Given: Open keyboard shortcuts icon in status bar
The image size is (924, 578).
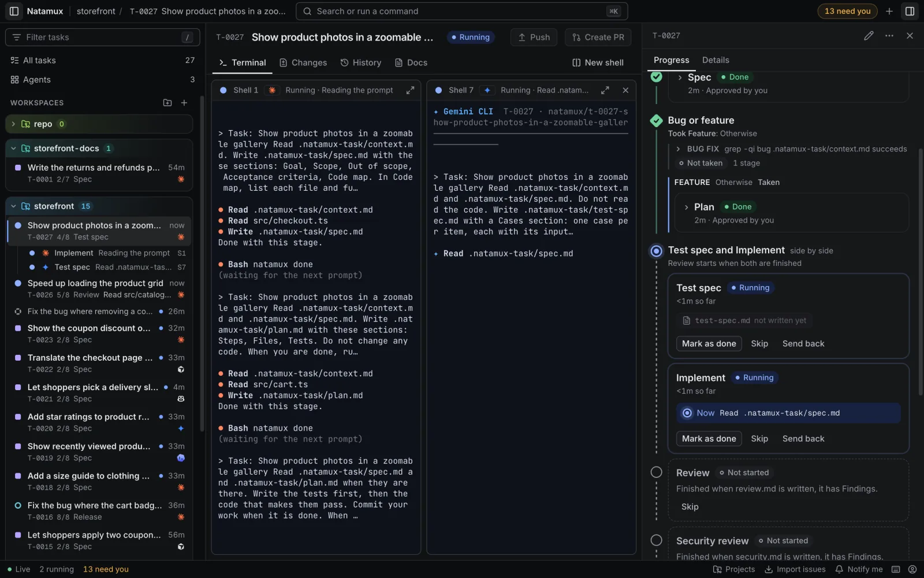Looking at the screenshot, I should click(896, 569).
